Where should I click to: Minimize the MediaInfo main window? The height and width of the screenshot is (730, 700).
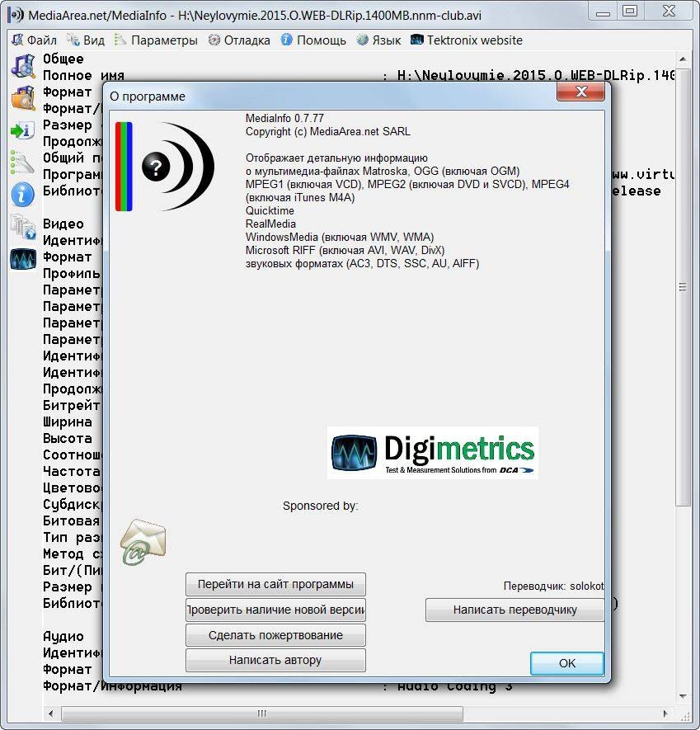coord(603,12)
